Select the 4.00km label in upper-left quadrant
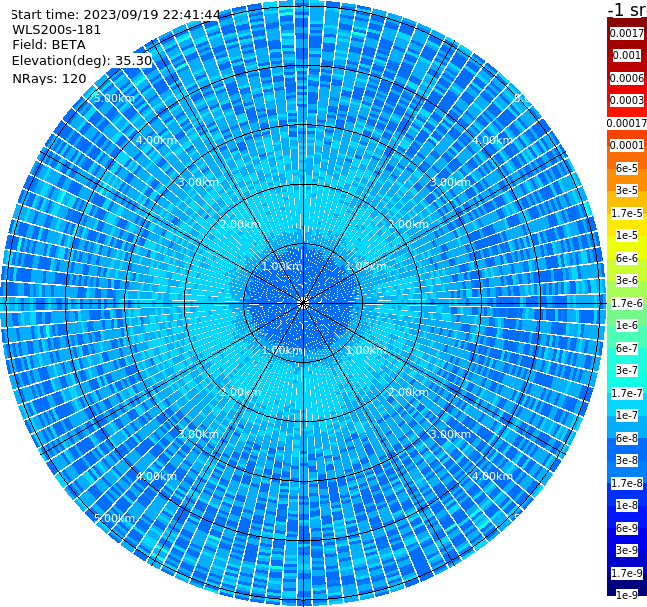 click(156, 140)
